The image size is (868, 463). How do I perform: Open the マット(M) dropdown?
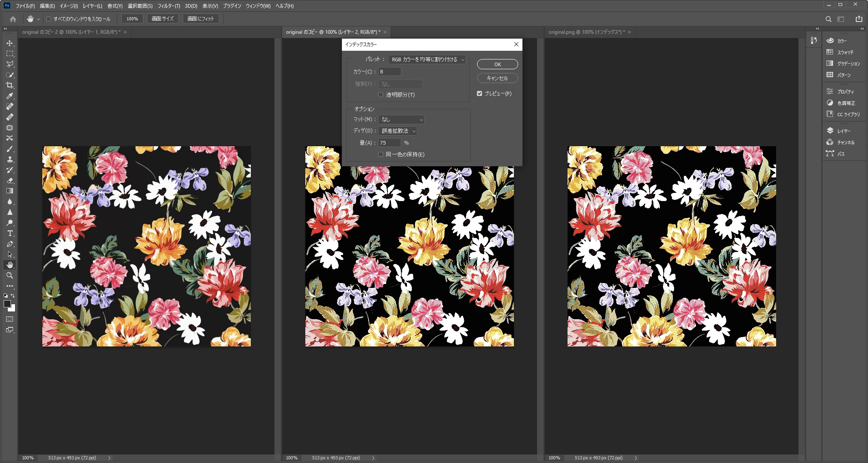tap(401, 119)
